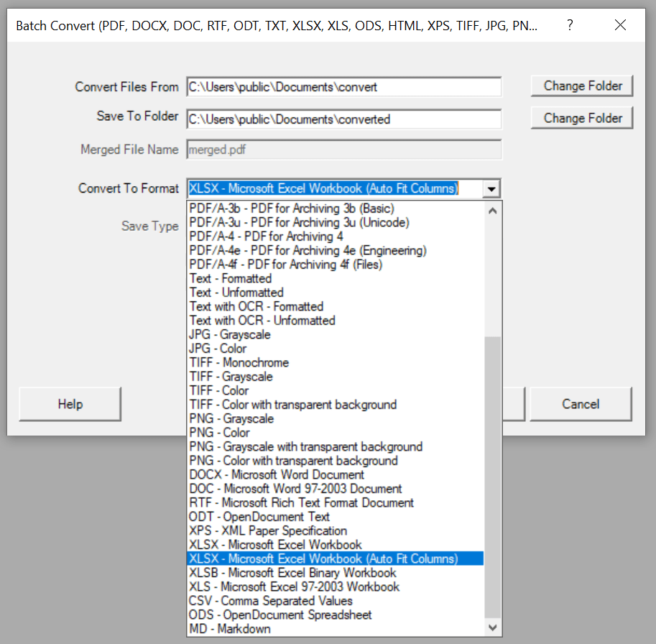Screen dimensions: 656x644
Task: Click the Merged File Name field
Action: pyautogui.click(x=344, y=149)
